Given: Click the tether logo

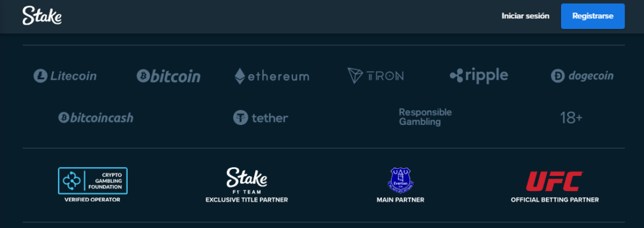Looking at the screenshot, I should (261, 118).
